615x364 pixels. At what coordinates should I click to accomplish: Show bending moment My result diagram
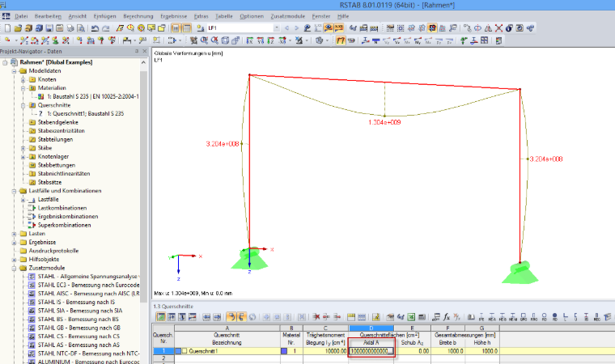(x=418, y=40)
